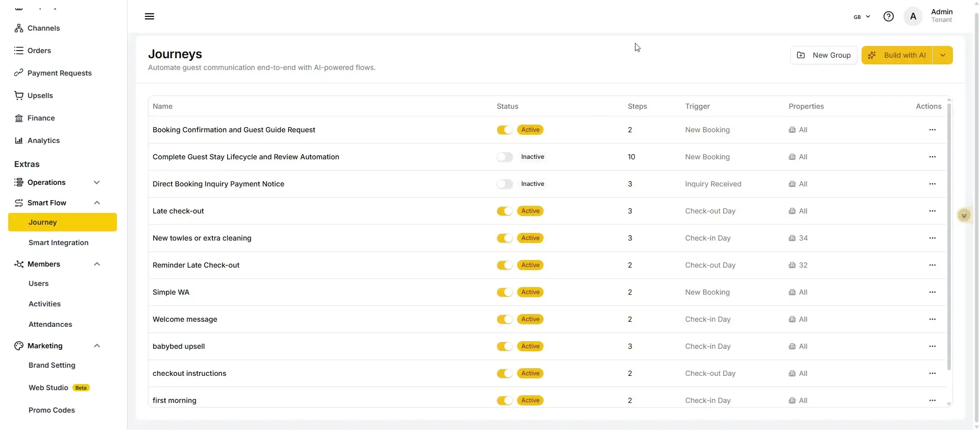This screenshot has width=980, height=430.
Task: Click three-dots for checkout instructions
Action: (933, 373)
